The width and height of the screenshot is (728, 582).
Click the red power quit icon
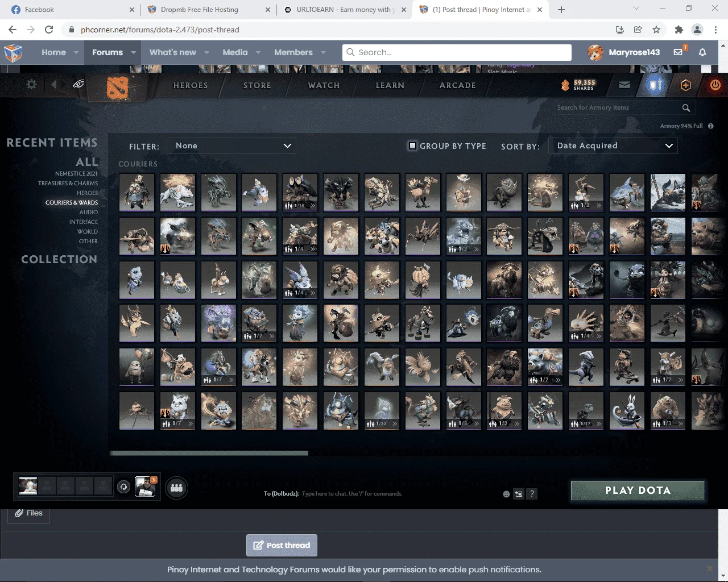715,85
